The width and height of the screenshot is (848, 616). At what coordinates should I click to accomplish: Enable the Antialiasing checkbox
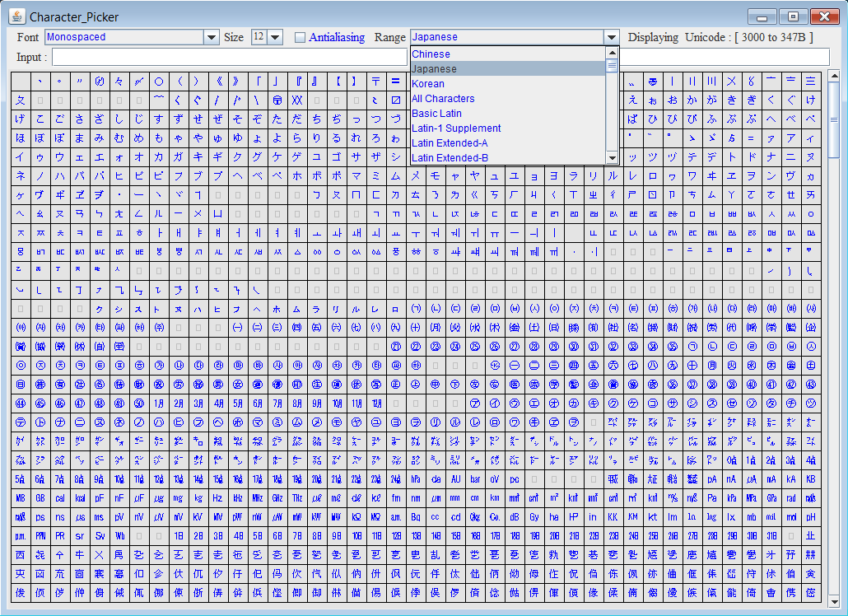(x=301, y=37)
